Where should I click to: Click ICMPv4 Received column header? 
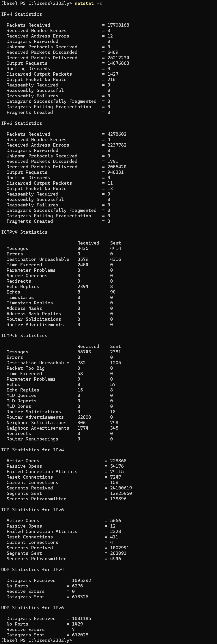88,243
